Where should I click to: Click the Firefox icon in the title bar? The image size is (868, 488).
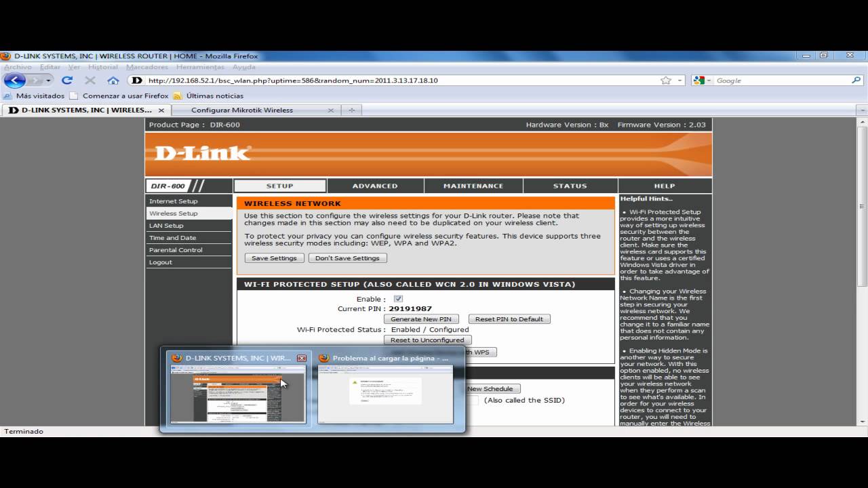pyautogui.click(x=5, y=56)
